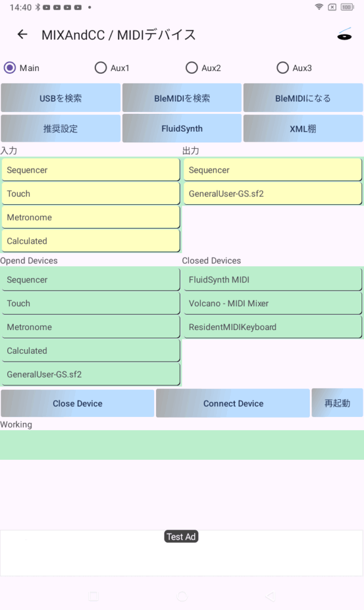Switch to the Aux3 radio option
This screenshot has height=610, width=364.
(283, 68)
